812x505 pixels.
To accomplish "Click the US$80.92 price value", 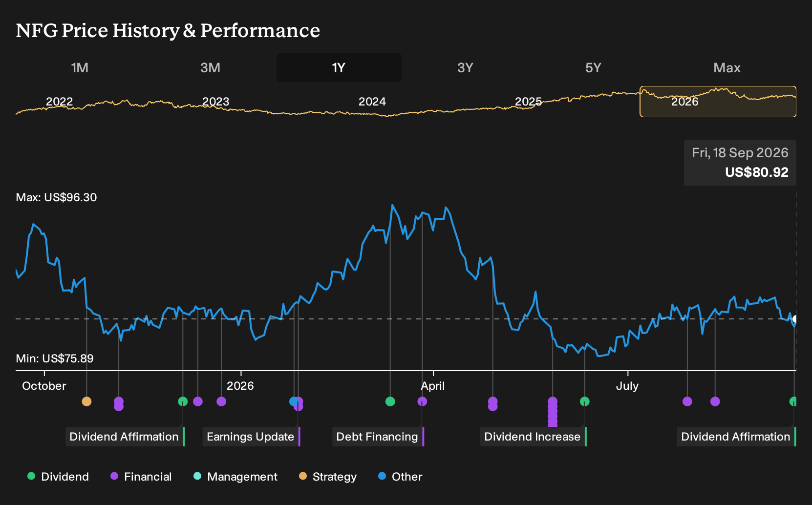I will [x=757, y=172].
